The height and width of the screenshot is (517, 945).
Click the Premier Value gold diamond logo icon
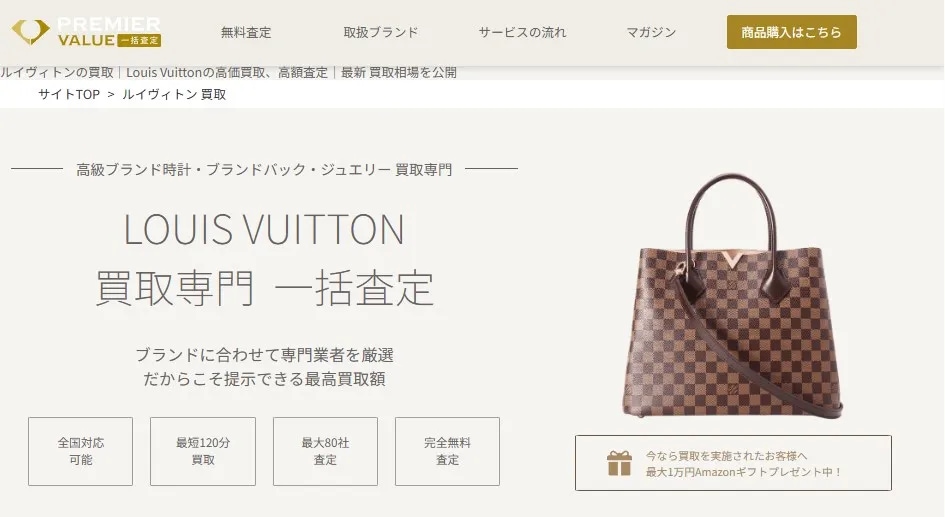(30, 32)
